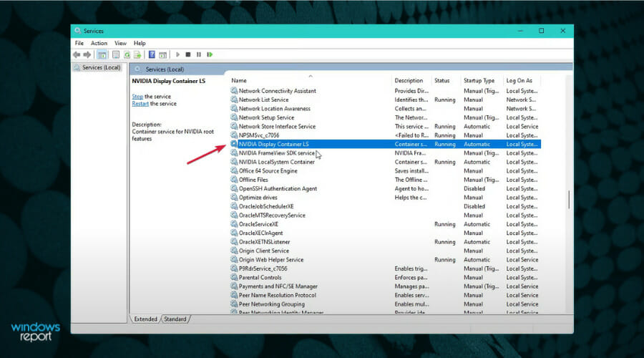Image resolution: width=644 pixels, height=358 pixels.
Task: Select OracleXEClrAgent service name
Action: (x=260, y=233)
